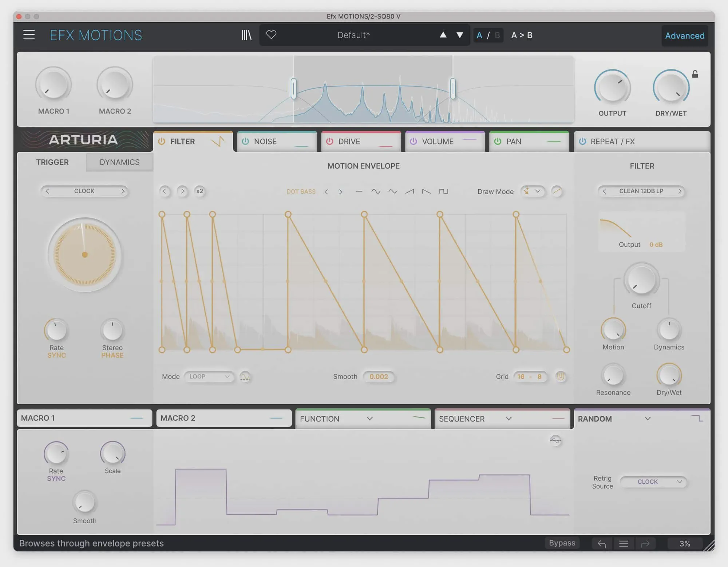
Task: Toggle the magnet snap icon beside Grid
Action: [x=561, y=376]
